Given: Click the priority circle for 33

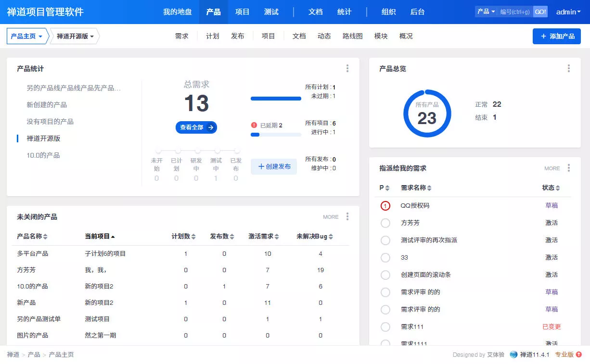Looking at the screenshot, I should 385,258.
